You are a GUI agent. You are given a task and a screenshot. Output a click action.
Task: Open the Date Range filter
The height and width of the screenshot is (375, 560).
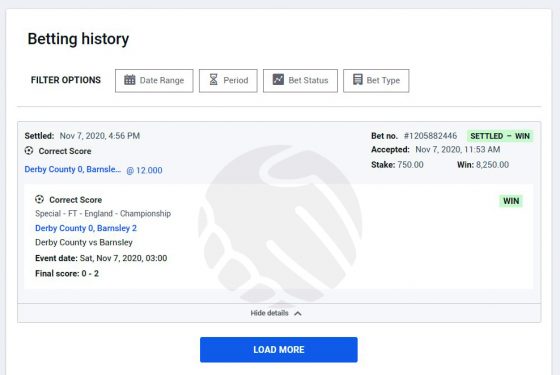pyautogui.click(x=154, y=81)
